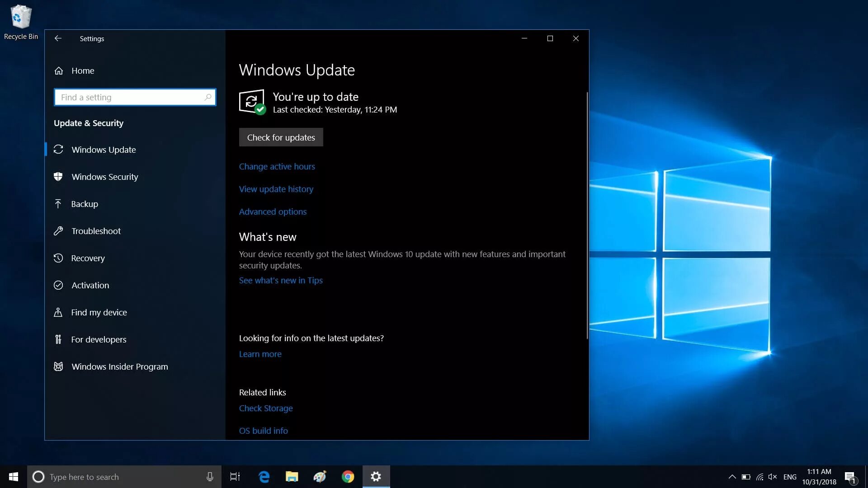The image size is (868, 488).
Task: Open Recovery settings
Action: 88,258
